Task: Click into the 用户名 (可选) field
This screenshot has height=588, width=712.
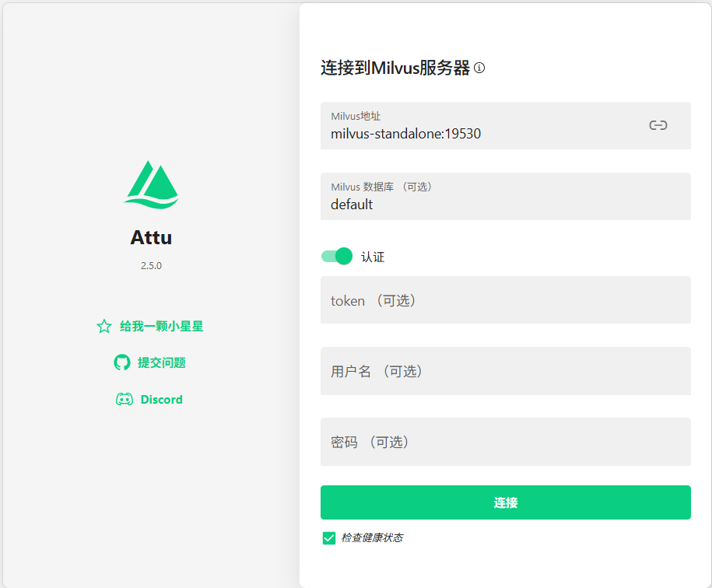Action: point(505,371)
